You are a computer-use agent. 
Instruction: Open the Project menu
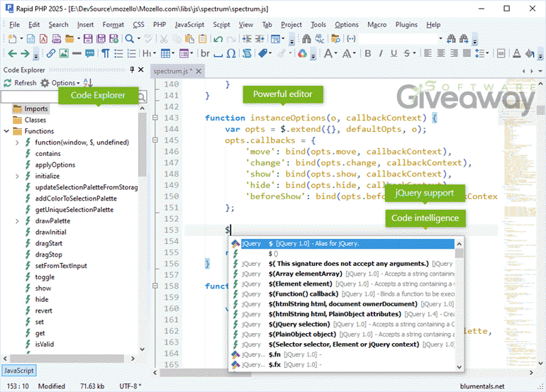291,25
